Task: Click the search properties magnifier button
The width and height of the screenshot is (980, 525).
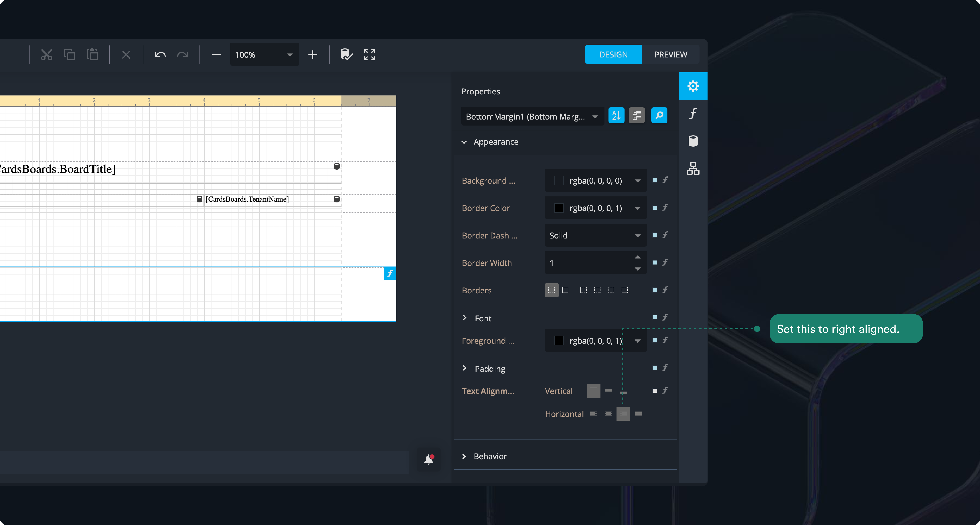Action: pos(659,115)
